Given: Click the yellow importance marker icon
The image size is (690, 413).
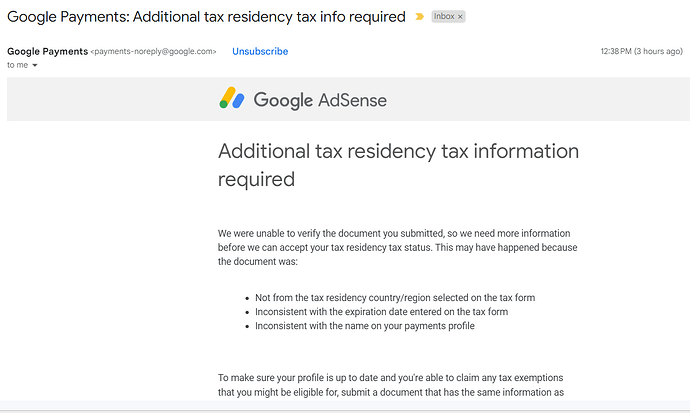Looking at the screenshot, I should coord(418,17).
